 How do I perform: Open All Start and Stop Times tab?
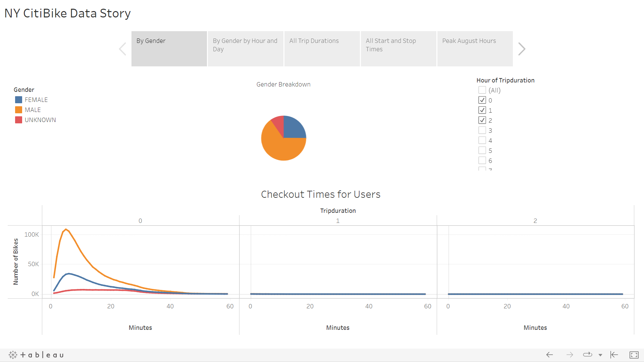point(398,49)
